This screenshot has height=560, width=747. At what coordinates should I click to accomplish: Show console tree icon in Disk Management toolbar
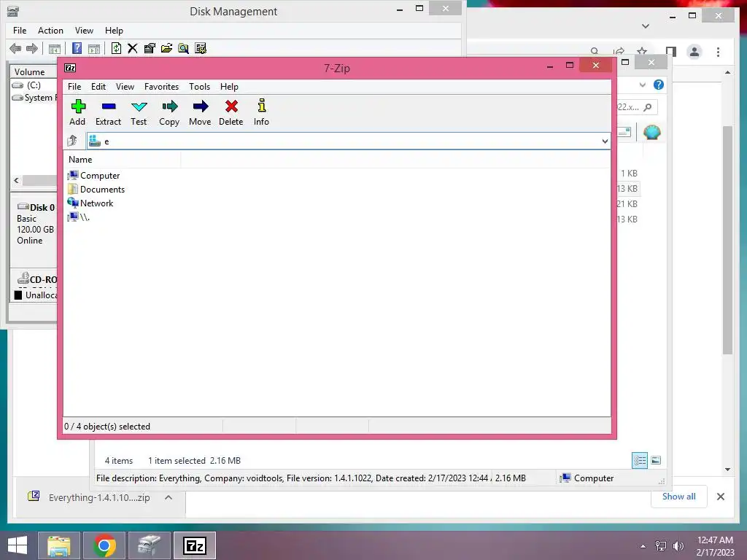(x=54, y=48)
